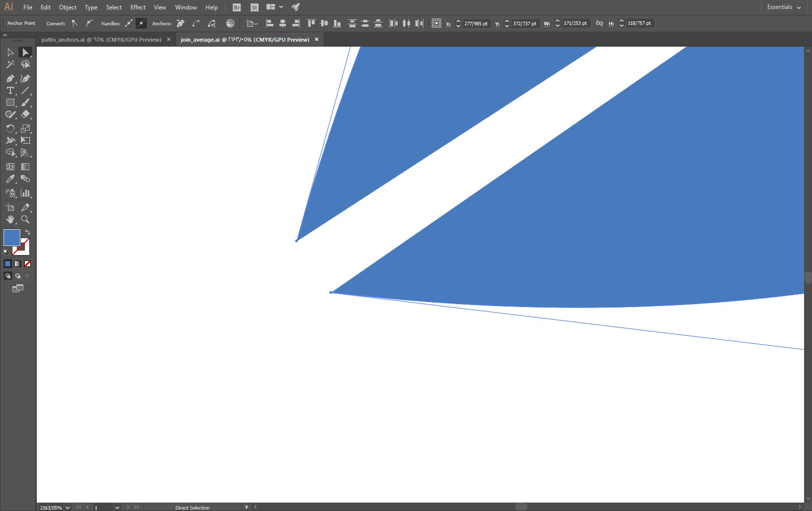Viewport: 812px width, 511px height.
Task: Toggle hide handles for multiple selected anchors
Action: click(141, 23)
